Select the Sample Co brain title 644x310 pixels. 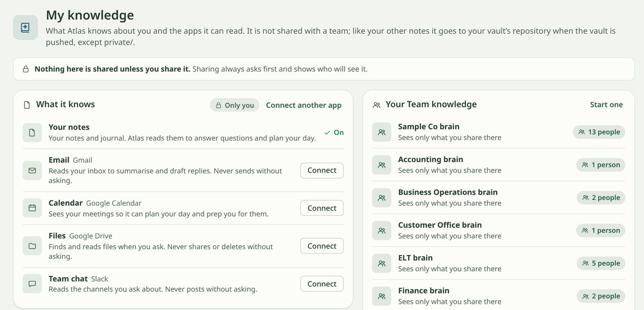(x=429, y=126)
